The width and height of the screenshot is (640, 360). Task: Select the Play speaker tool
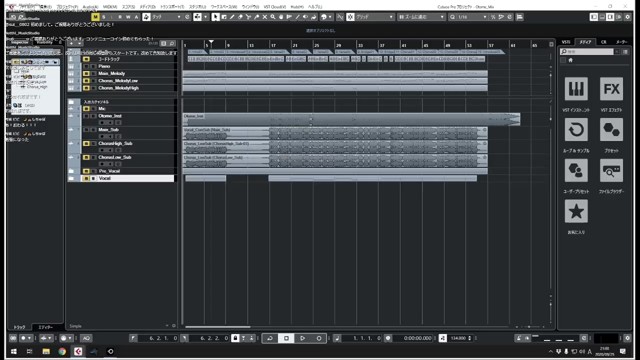(305, 17)
